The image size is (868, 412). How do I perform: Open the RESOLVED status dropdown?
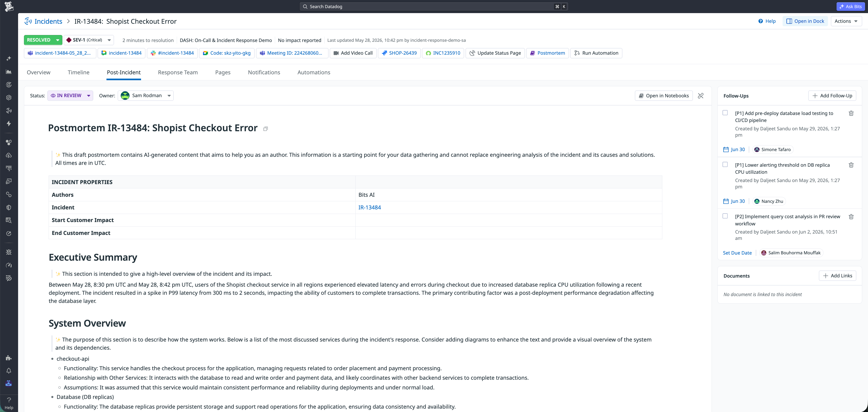[43, 40]
